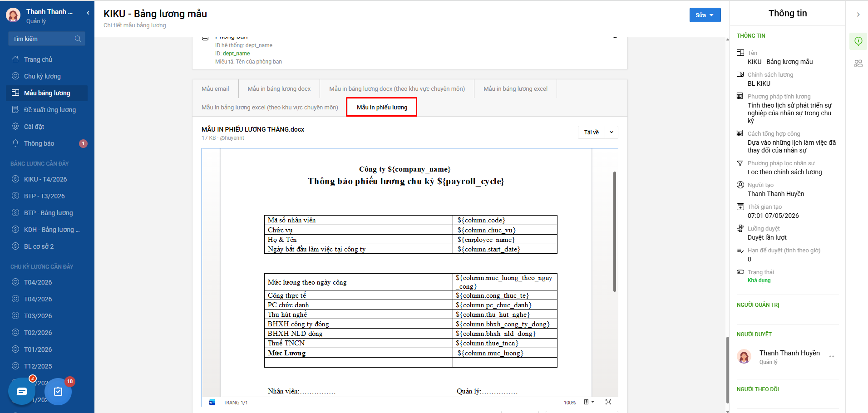868x413 pixels.
Task: Click the fullscreen icon in document viewer
Action: pos(608,402)
